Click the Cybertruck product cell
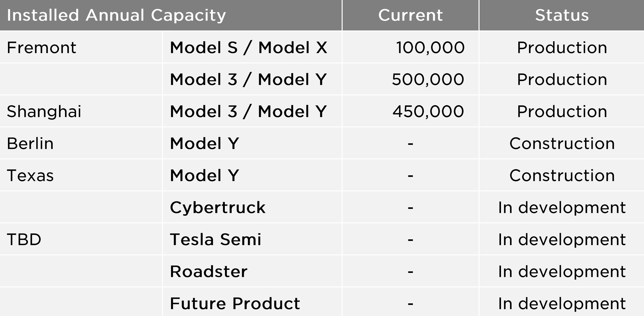Viewport: 644px width, 316px height. tap(218, 207)
